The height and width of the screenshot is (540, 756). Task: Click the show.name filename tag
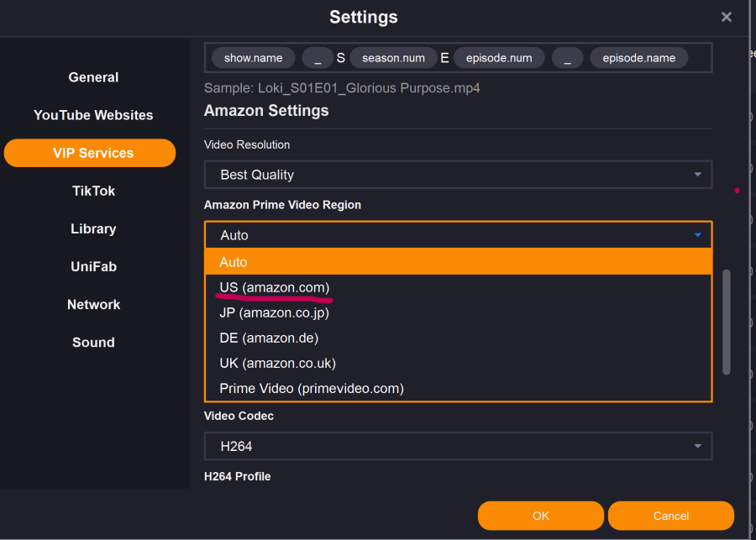click(254, 58)
